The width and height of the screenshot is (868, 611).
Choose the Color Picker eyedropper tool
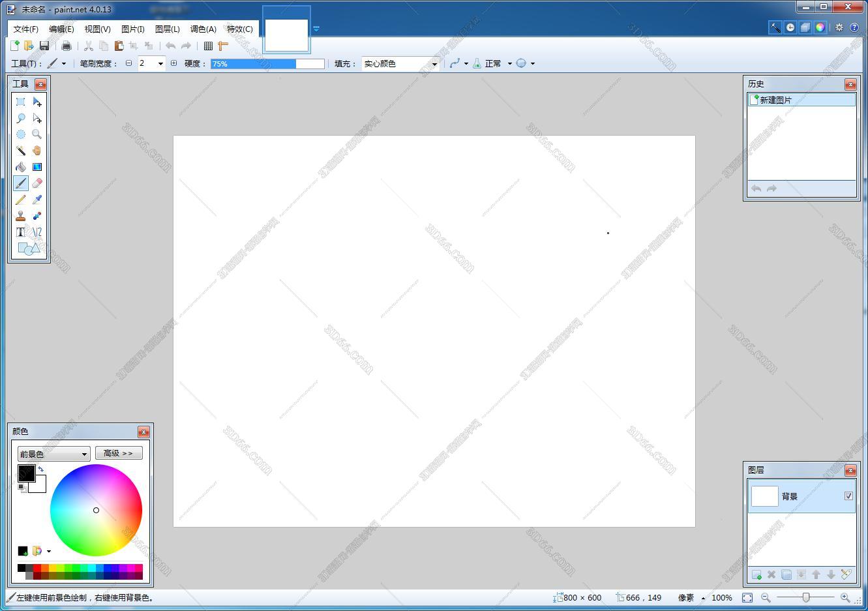click(x=37, y=200)
